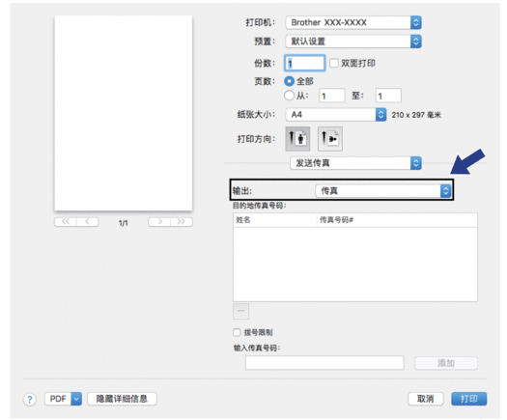Select landscape print orientation icon
The image size is (507, 420).
[330, 139]
